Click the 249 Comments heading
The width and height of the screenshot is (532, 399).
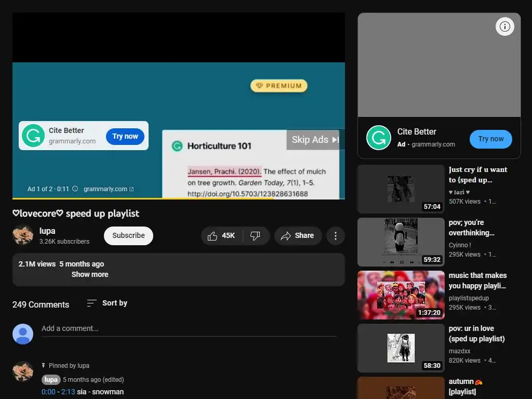tap(41, 304)
